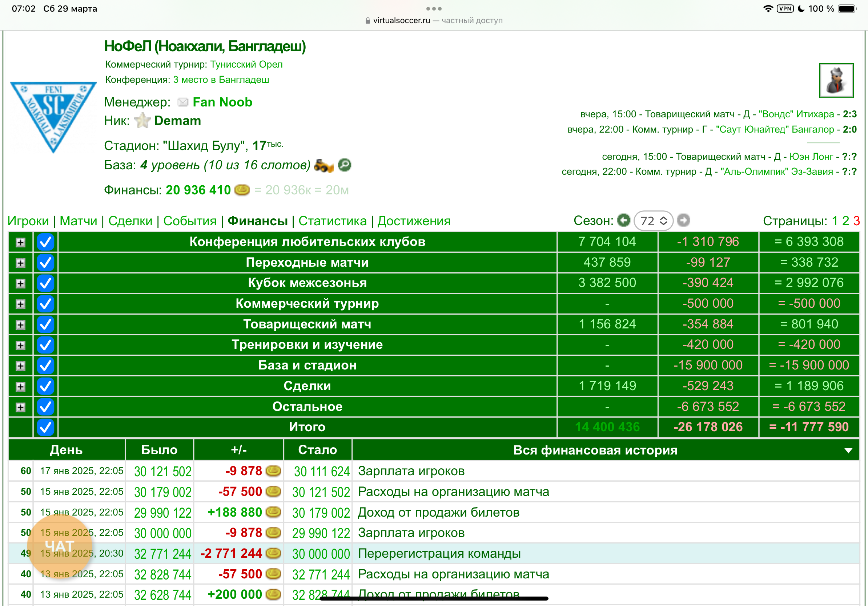This screenshot has height=606, width=868.
Task: Go to page 2 of finance history
Action: point(846,221)
